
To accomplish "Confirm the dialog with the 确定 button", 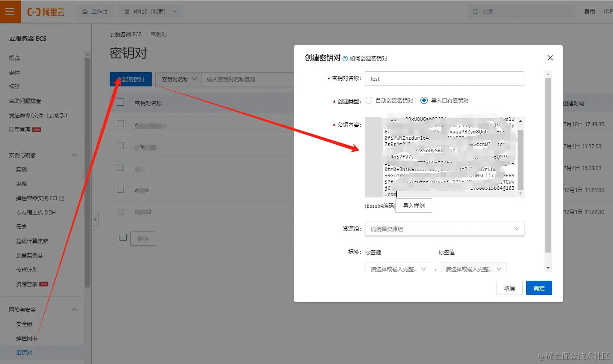I will tap(539, 288).
